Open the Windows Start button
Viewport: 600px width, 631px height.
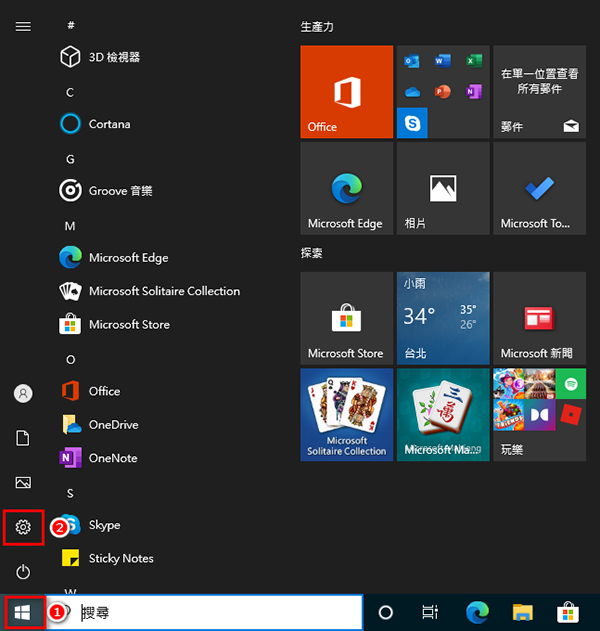click(x=23, y=612)
